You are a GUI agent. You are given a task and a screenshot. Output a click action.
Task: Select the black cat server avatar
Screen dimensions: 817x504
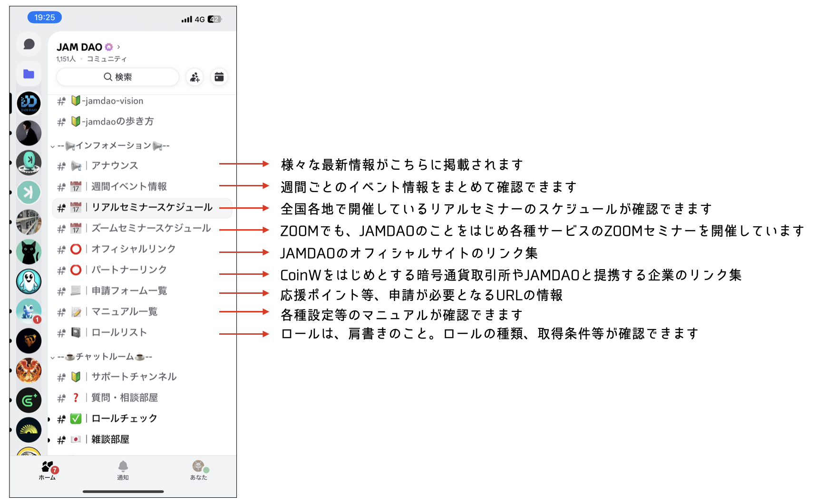point(29,252)
